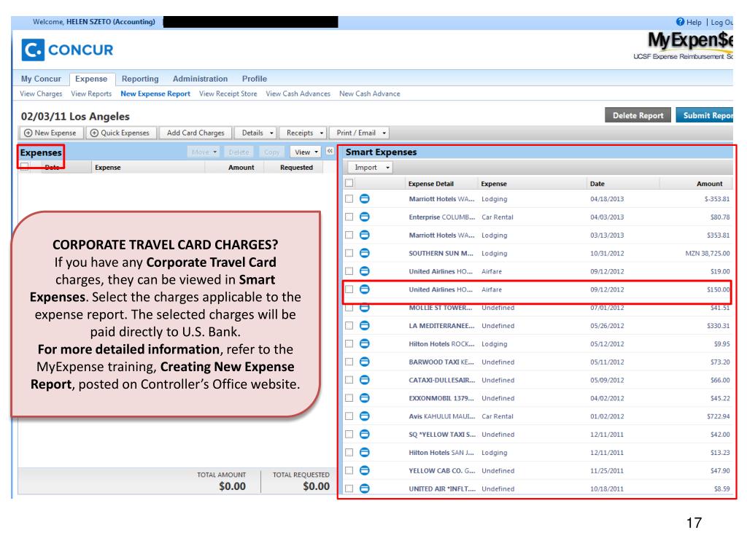Click the card icon for LA MEDITERRANEE row
Screen dimensions: 747x560
pos(365,325)
